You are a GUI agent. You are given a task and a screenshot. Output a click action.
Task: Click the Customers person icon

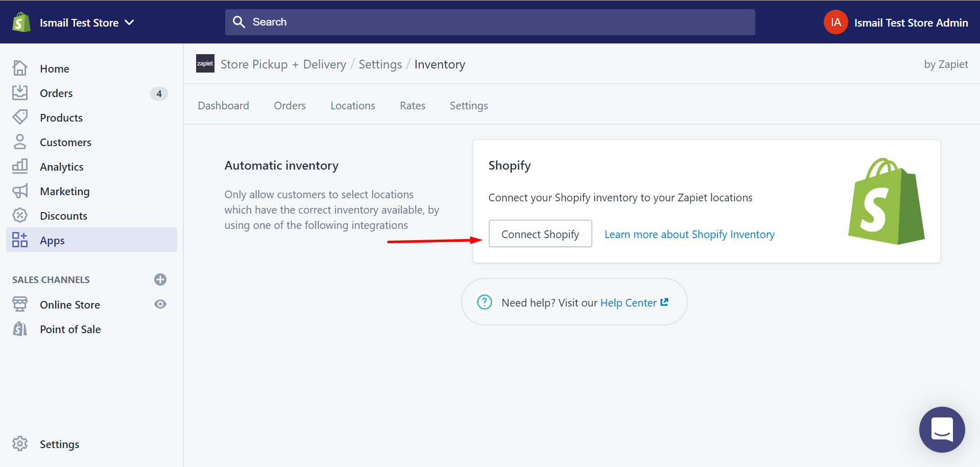20,142
